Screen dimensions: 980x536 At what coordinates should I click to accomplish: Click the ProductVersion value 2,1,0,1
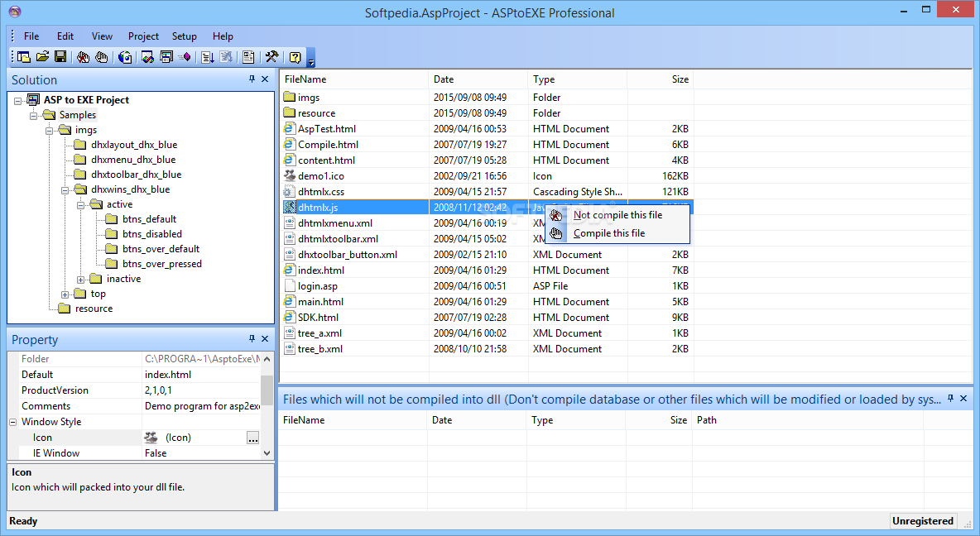201,390
